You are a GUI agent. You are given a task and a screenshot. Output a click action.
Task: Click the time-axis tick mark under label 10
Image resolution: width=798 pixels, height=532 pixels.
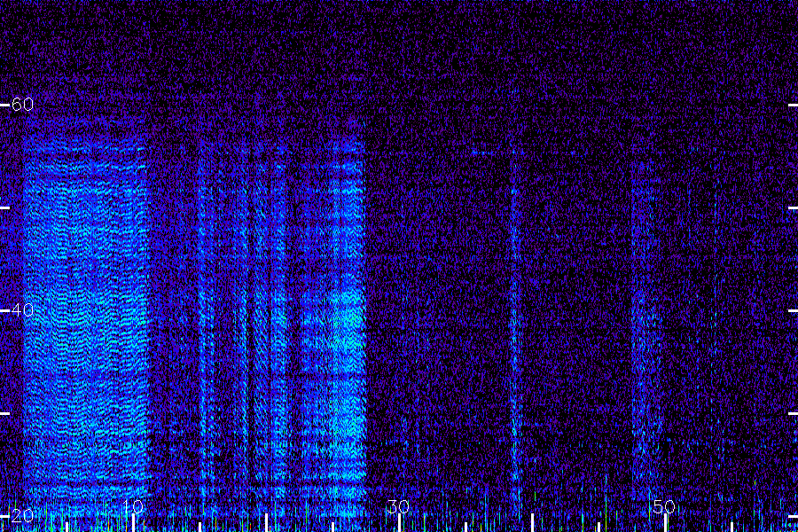(x=133, y=523)
